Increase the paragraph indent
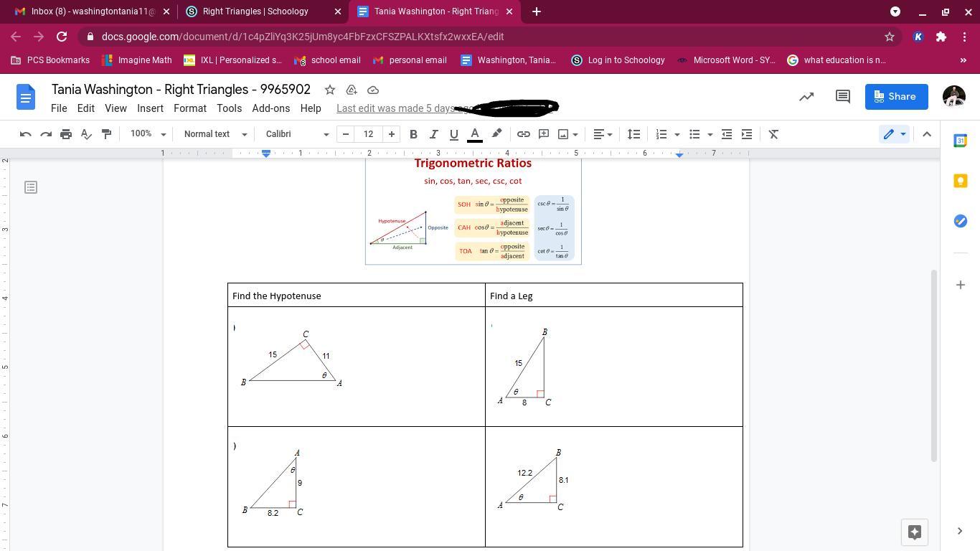980x551 pixels. click(747, 134)
